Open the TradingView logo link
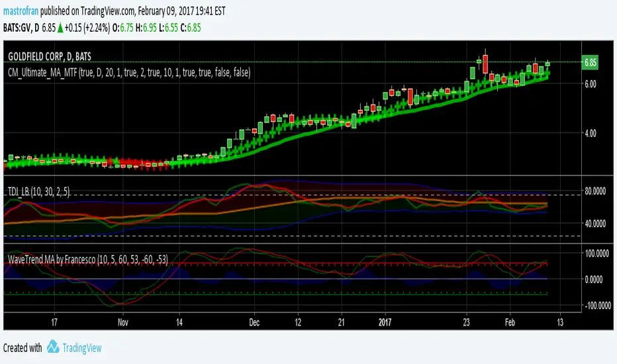Viewport: 617px width, 364px height. pyautogui.click(x=74, y=347)
